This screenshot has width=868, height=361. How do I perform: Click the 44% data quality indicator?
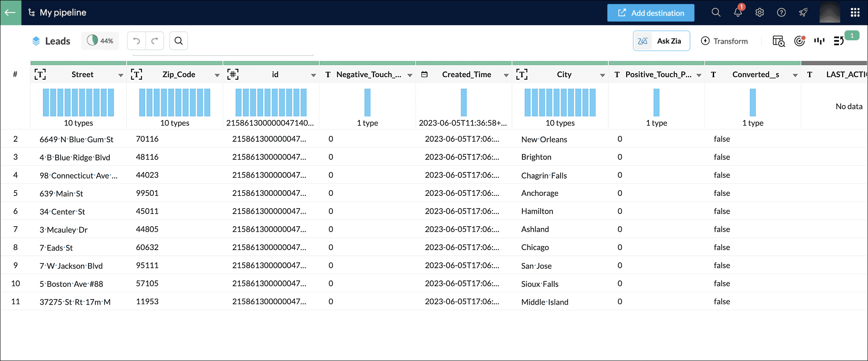point(100,41)
